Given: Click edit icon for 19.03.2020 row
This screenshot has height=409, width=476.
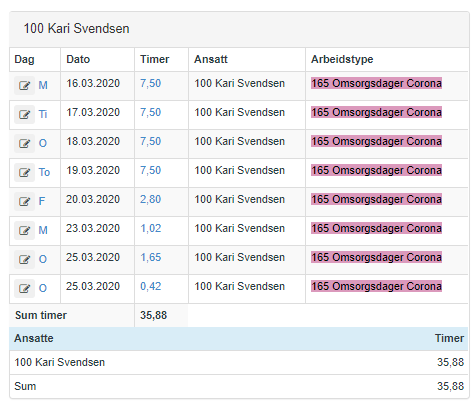Looking at the screenshot, I should (x=24, y=172).
